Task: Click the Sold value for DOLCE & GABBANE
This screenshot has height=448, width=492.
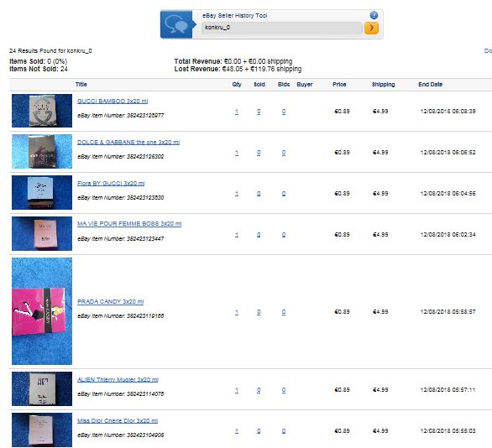Action: [x=259, y=153]
